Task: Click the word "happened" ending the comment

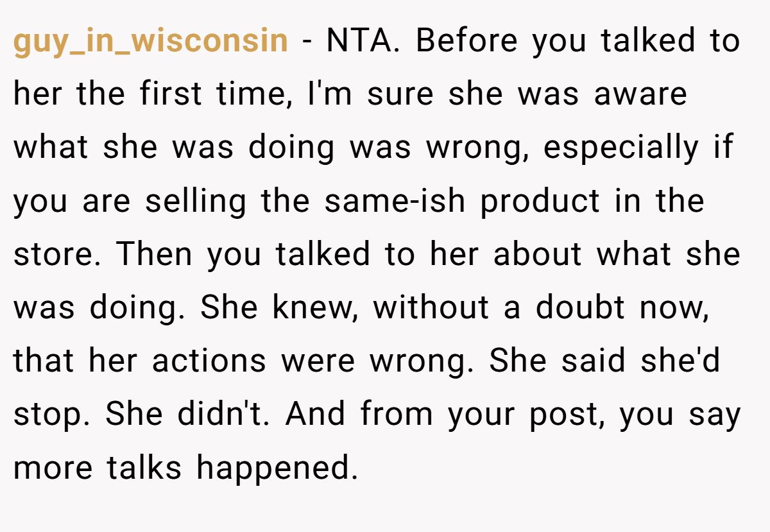Action: [x=277, y=468]
